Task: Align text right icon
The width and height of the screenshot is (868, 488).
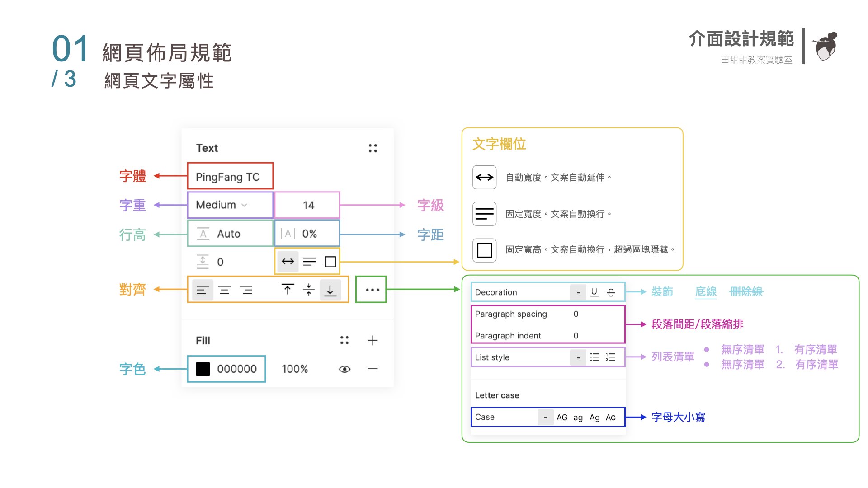Action: click(246, 290)
